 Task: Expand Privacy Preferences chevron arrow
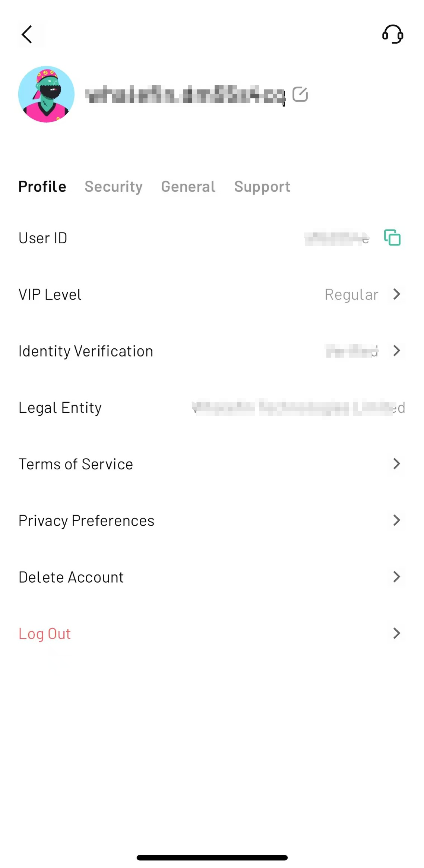397,520
